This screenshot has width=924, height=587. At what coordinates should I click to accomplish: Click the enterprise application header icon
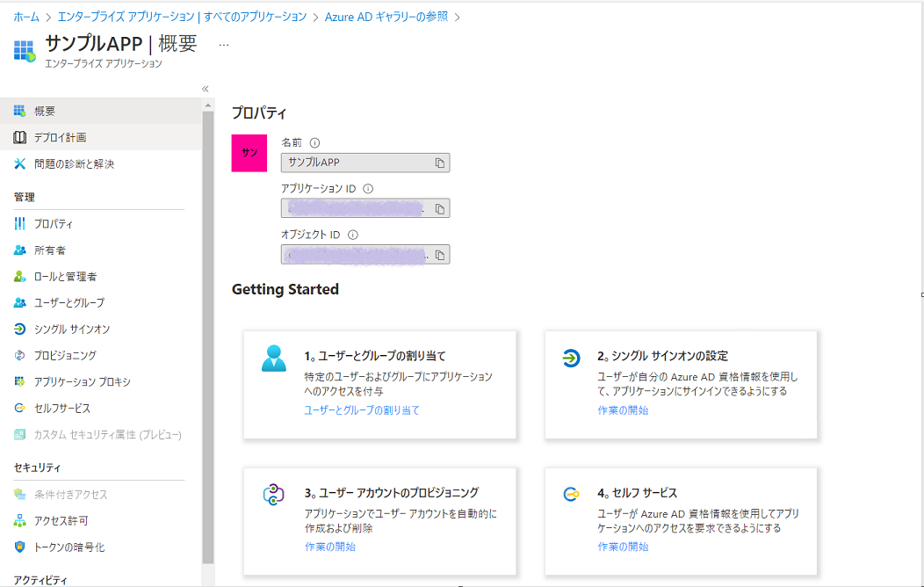point(25,51)
